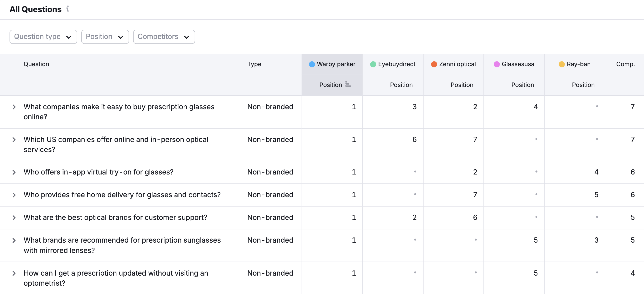This screenshot has height=294, width=644.
Task: Click Eyebuydirect's Position column label
Action: pos(401,85)
